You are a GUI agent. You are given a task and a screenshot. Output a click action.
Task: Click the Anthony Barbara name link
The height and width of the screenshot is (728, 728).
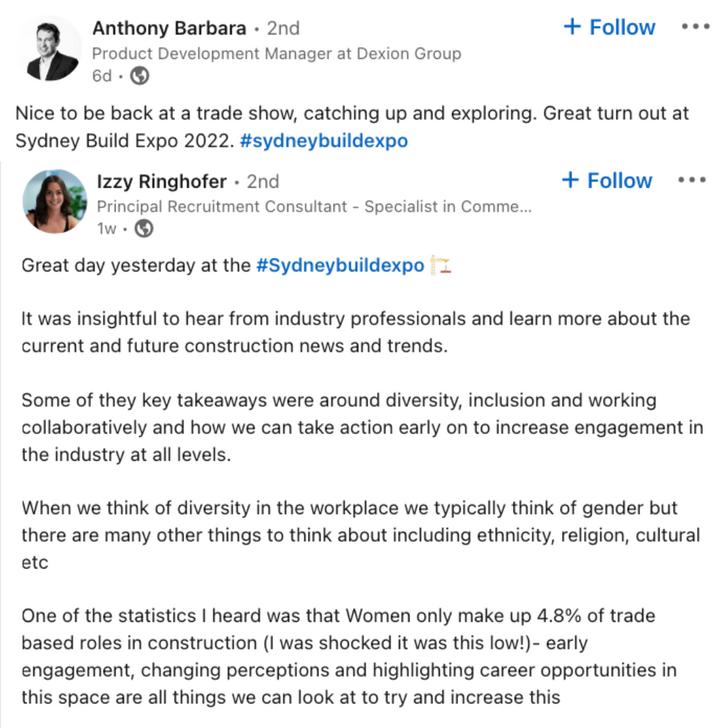click(169, 28)
